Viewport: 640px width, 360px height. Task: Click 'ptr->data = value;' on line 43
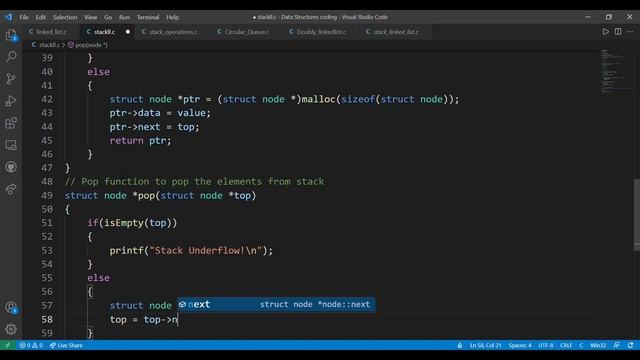click(x=160, y=113)
